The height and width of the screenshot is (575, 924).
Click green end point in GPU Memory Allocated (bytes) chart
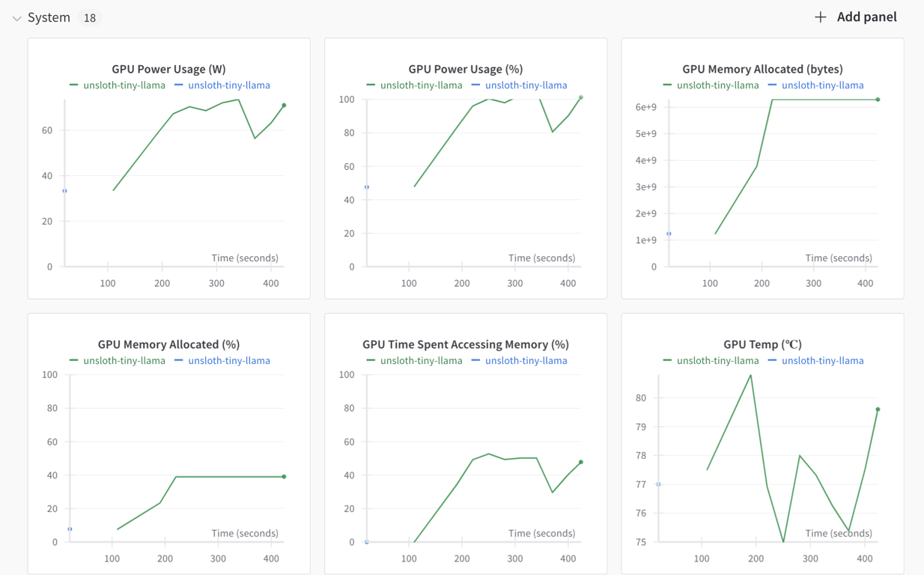pos(878,100)
